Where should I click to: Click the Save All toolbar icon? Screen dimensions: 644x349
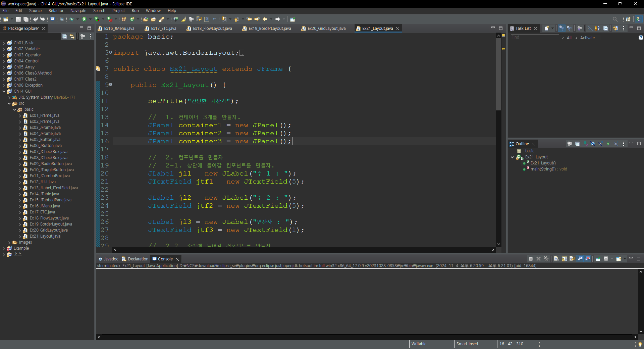click(26, 19)
